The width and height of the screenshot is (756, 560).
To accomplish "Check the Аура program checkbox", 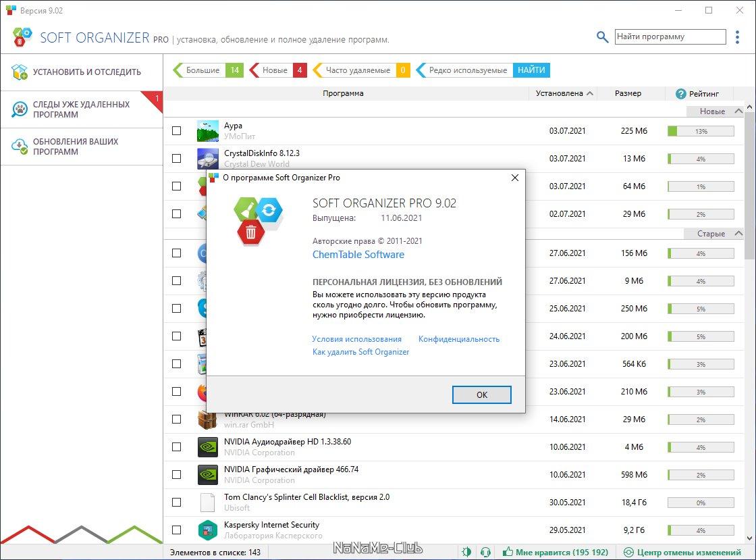I will [x=177, y=131].
